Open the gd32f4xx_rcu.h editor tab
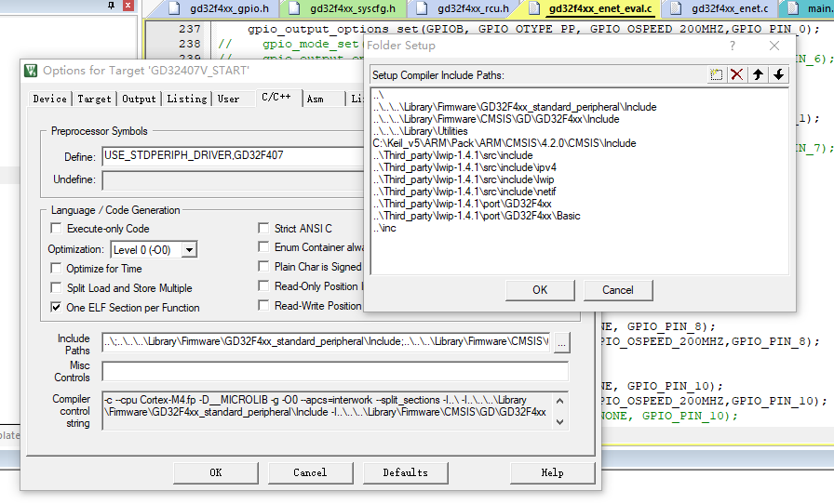Image resolution: width=834 pixels, height=504 pixels. 463,8
